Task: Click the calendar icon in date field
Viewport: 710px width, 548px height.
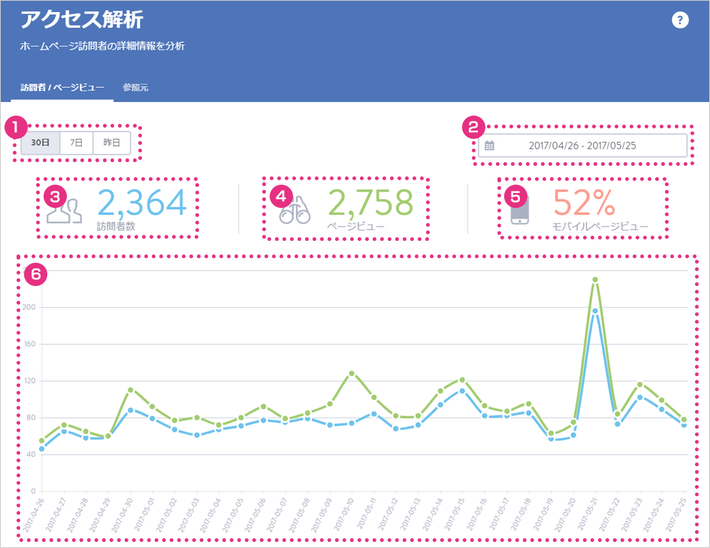Action: [489, 145]
